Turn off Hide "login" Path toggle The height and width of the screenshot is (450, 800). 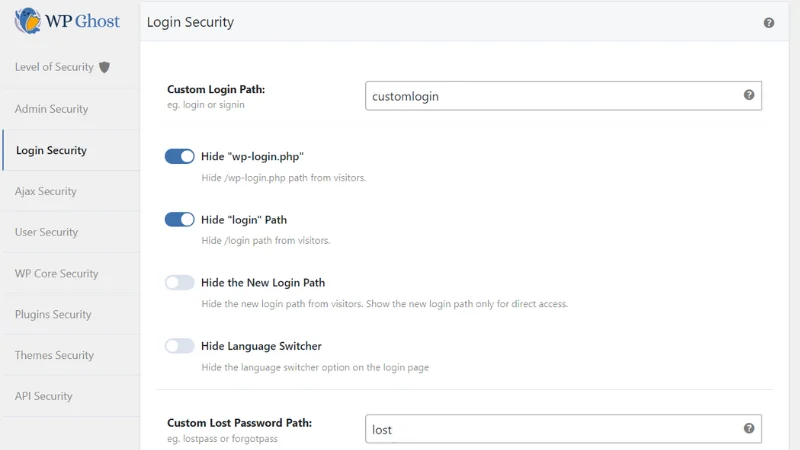pyautogui.click(x=180, y=220)
